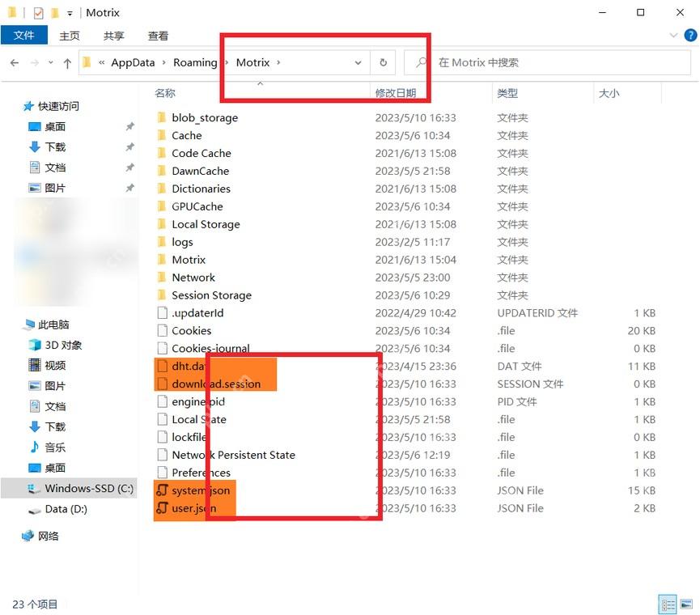This screenshot has height=615, width=700.
Task: Select the Network folder name
Action: tap(193, 278)
